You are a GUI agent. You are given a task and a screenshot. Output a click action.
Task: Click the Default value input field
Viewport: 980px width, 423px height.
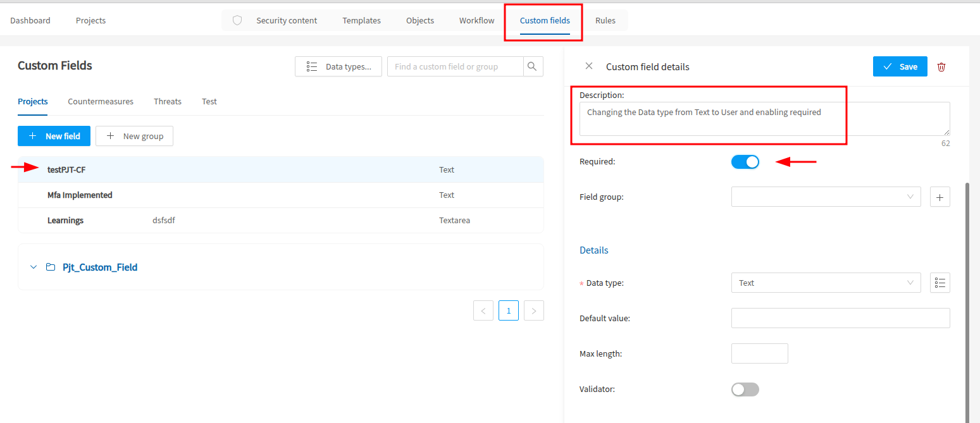coord(840,318)
